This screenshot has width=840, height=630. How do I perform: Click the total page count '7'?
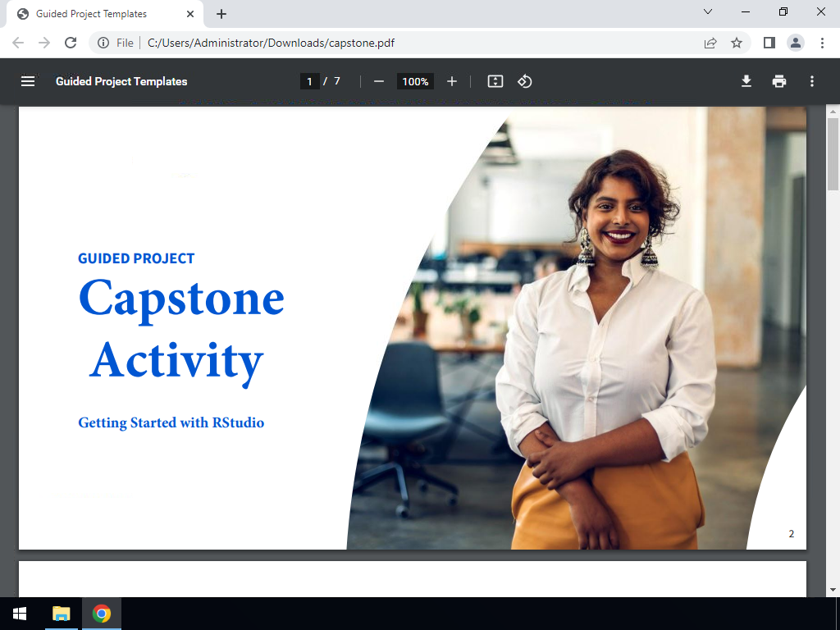tap(337, 81)
